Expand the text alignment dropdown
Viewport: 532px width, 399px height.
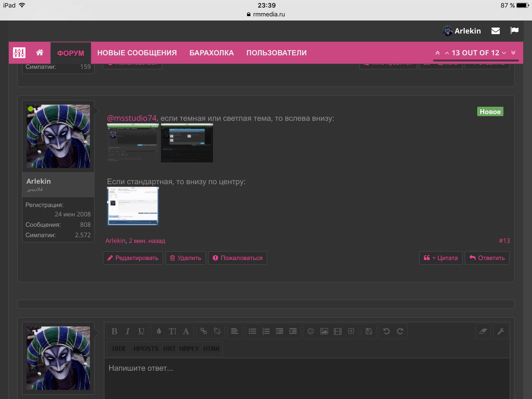click(235, 331)
